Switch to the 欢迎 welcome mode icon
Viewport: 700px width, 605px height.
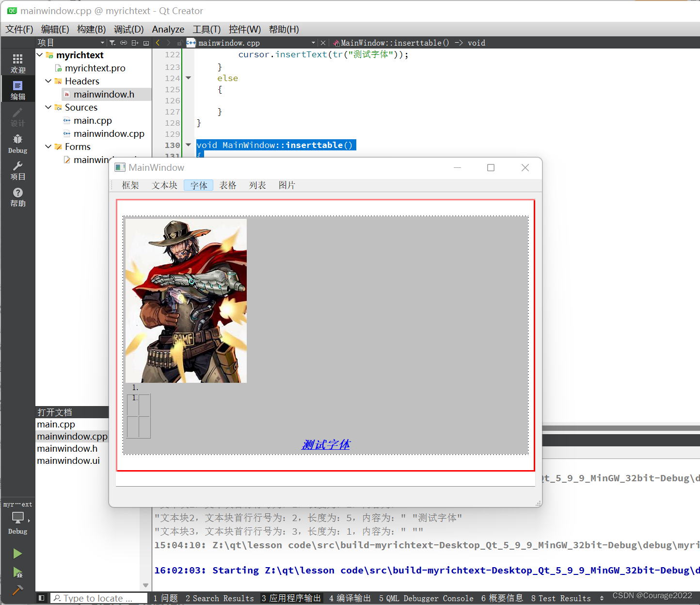click(x=18, y=62)
